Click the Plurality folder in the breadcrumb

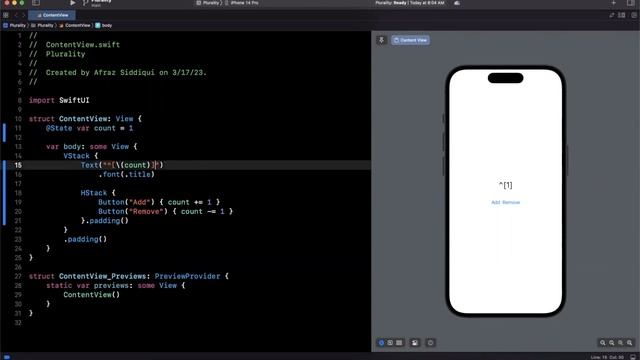[x=42, y=25]
